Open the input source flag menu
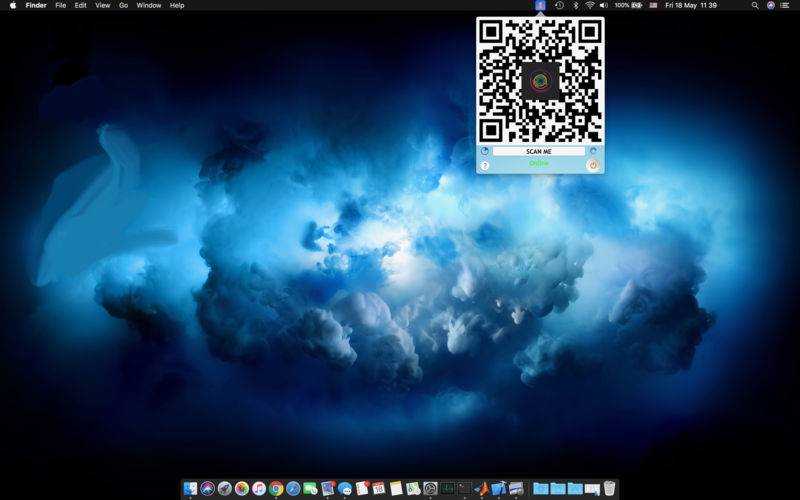The width and height of the screenshot is (800, 500). pos(653,5)
